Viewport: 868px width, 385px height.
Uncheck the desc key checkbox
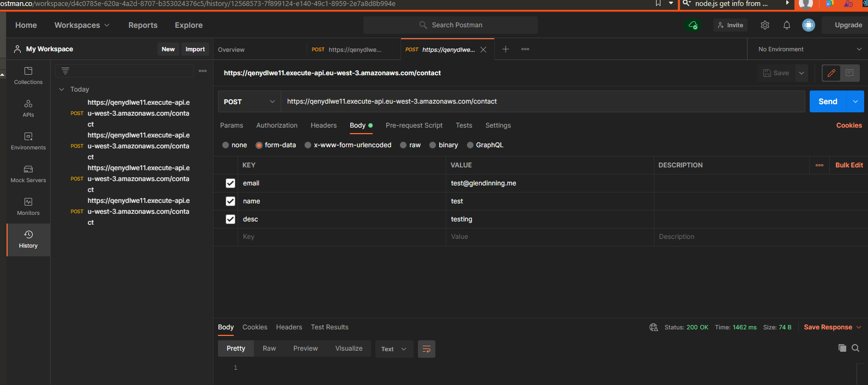(230, 219)
